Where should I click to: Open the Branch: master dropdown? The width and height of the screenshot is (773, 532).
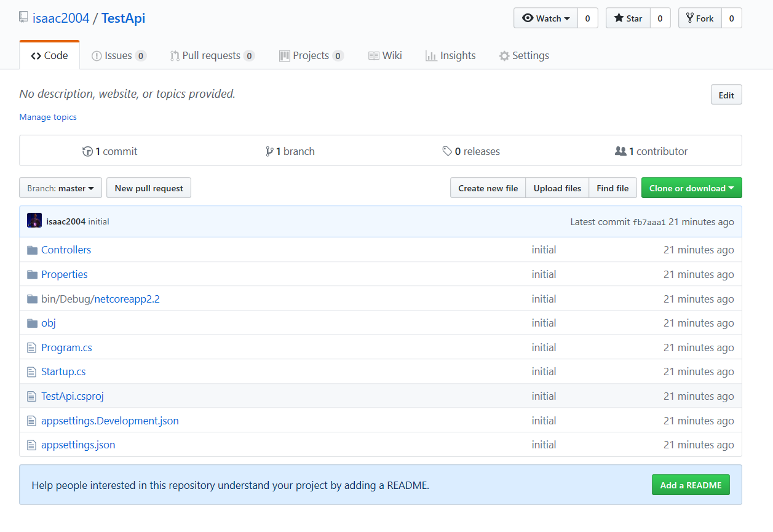(x=60, y=188)
